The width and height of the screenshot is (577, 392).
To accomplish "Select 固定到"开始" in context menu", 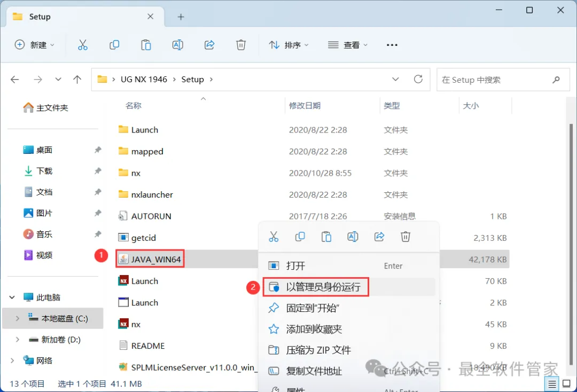I will (349, 308).
